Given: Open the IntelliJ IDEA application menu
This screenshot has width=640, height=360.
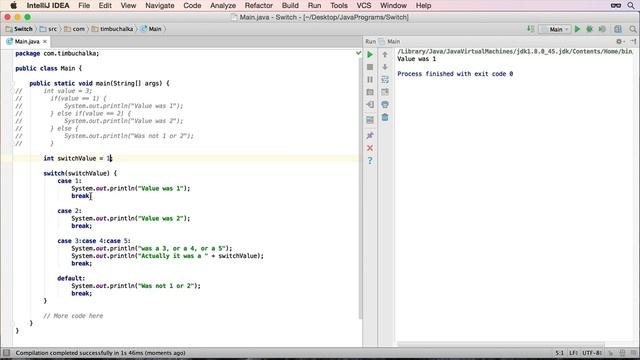Looking at the screenshot, I should [48, 6].
